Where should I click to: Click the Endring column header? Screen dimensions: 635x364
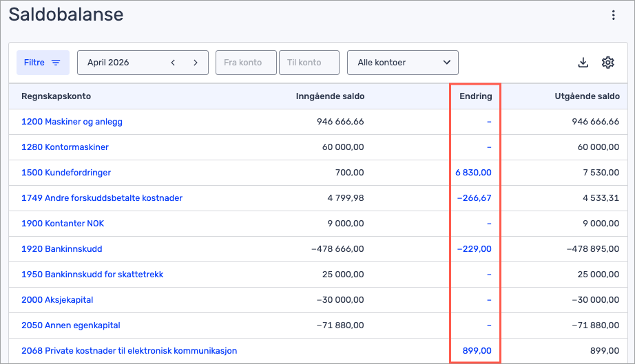click(475, 96)
